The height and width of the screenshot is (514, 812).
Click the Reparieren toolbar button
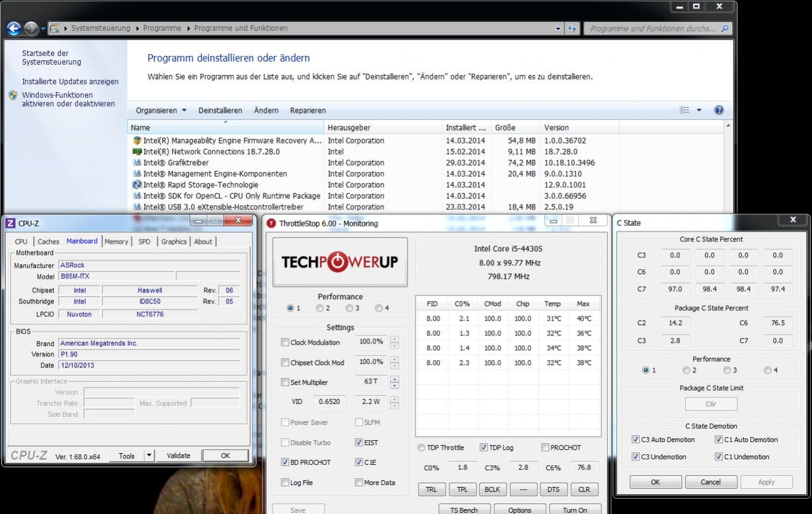pos(308,110)
